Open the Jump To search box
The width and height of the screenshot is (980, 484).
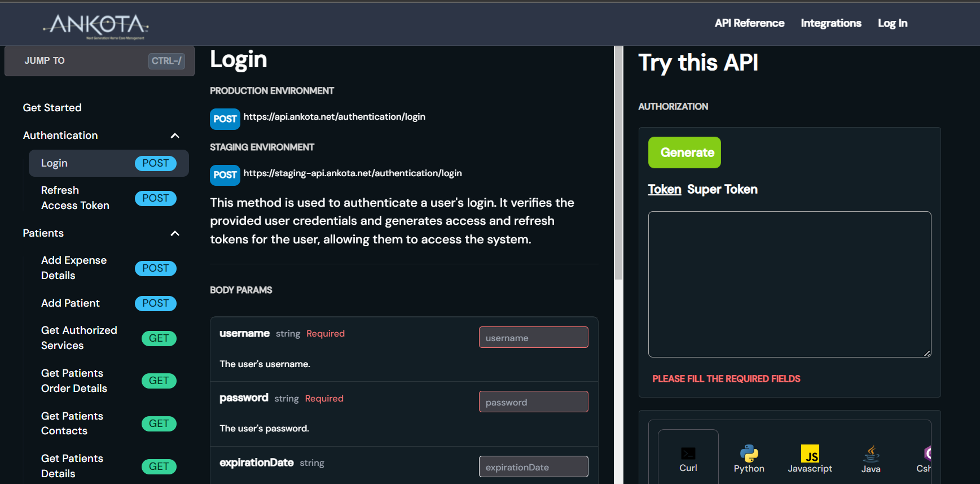pos(99,61)
